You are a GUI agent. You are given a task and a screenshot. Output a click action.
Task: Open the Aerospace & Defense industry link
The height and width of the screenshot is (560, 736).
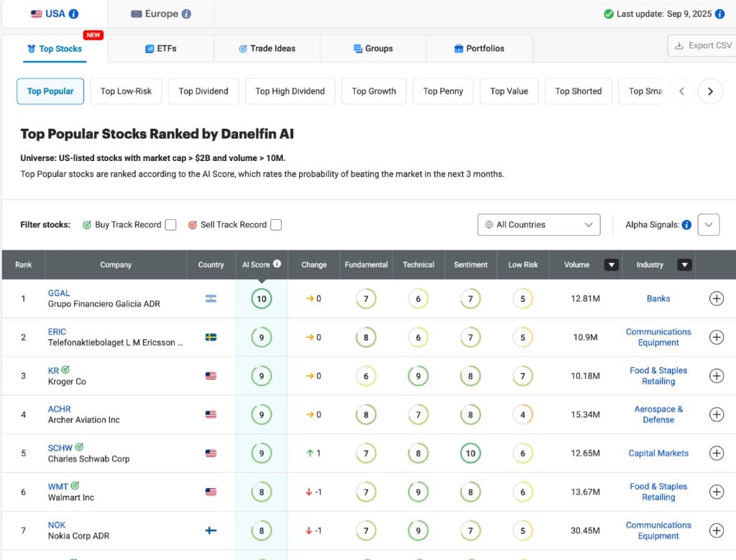click(x=658, y=415)
